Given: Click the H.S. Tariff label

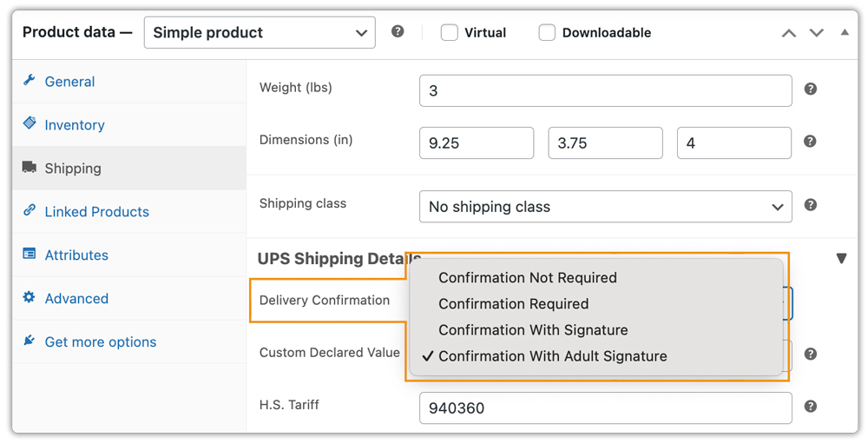Looking at the screenshot, I should 289,405.
